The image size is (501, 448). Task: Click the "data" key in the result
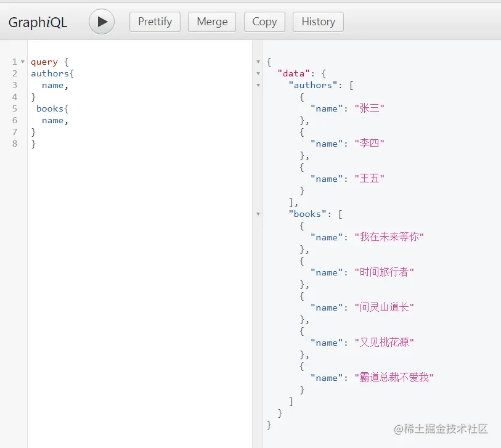click(293, 73)
